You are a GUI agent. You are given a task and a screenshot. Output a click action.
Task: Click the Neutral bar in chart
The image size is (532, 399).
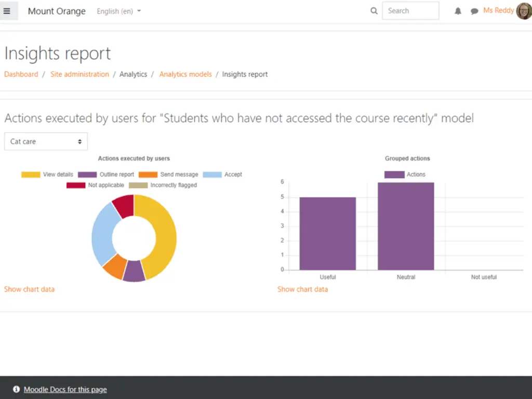click(406, 227)
